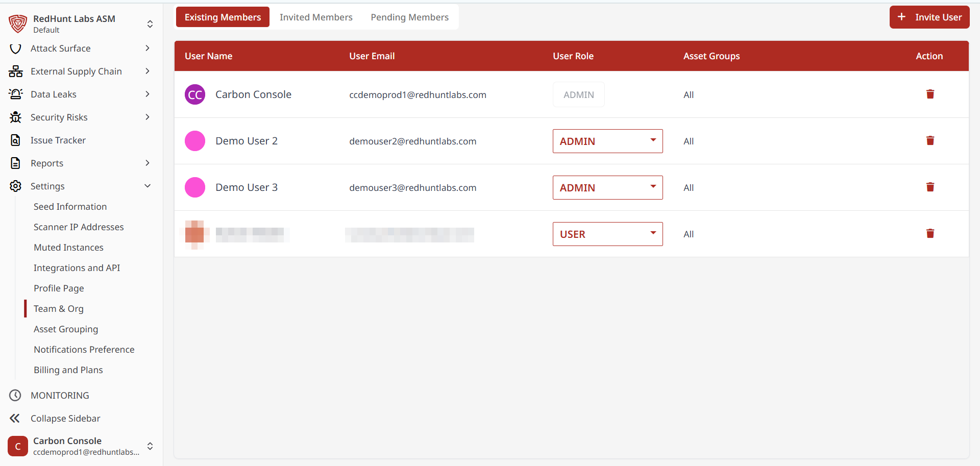Expand the Data Leaks chevron

tap(148, 94)
